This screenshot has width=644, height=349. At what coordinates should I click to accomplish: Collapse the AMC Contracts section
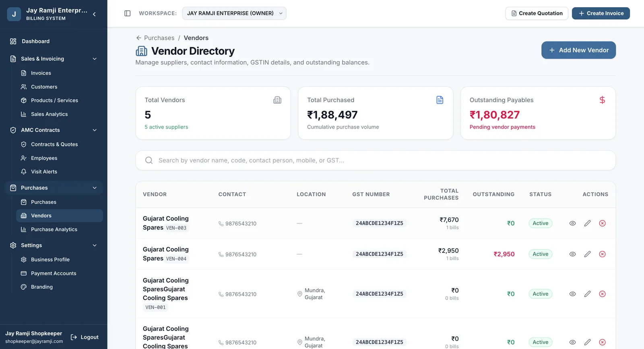(95, 130)
